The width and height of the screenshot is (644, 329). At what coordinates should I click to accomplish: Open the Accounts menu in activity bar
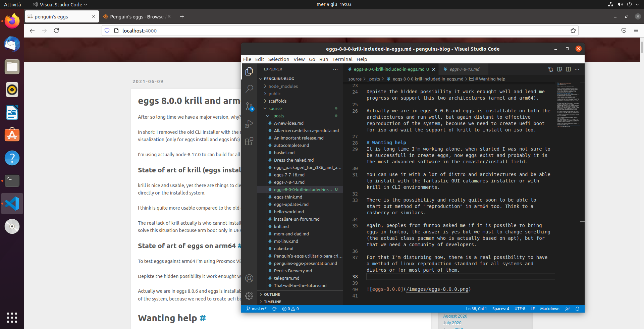(x=249, y=278)
